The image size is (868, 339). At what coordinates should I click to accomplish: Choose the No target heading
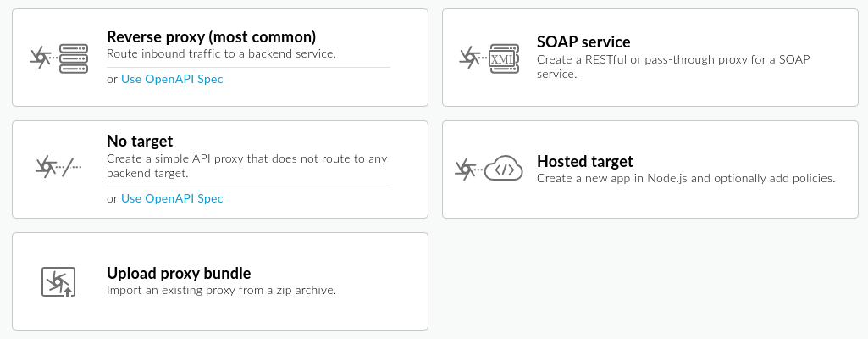pos(140,141)
